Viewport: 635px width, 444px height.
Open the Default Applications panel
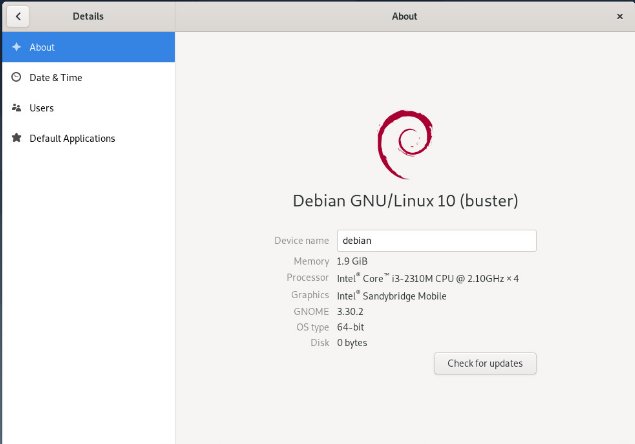[x=88, y=138]
